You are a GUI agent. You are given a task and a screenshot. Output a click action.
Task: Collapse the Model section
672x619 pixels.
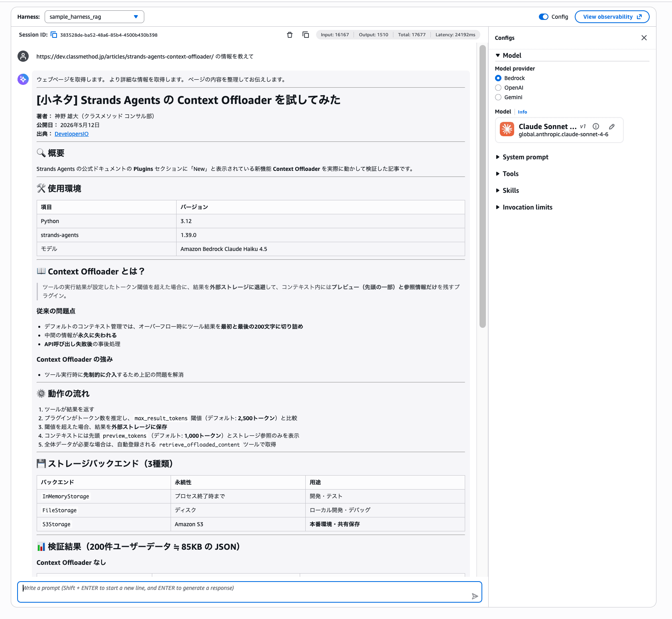508,55
